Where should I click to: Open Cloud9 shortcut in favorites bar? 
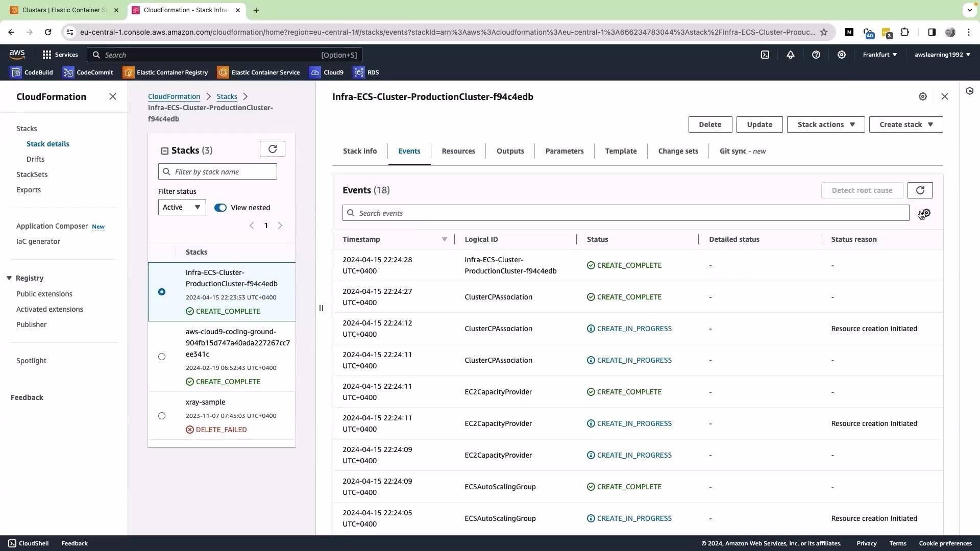click(327, 72)
